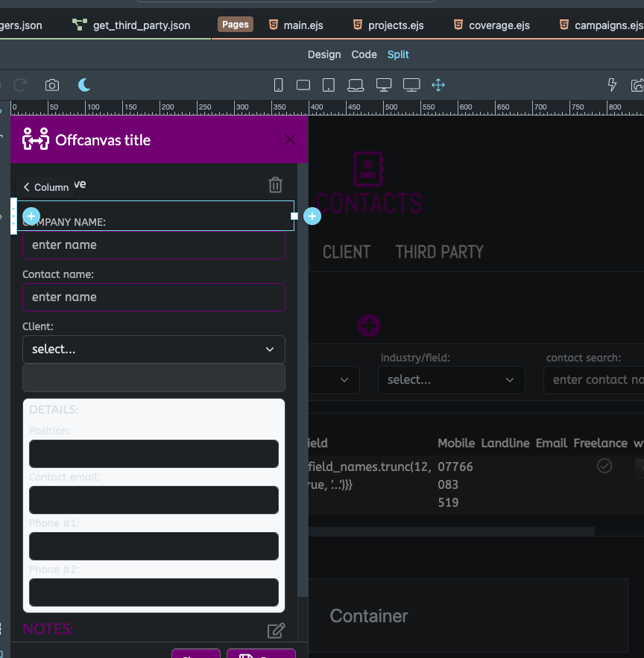
Task: Select the laptop viewport size
Action: click(x=356, y=85)
